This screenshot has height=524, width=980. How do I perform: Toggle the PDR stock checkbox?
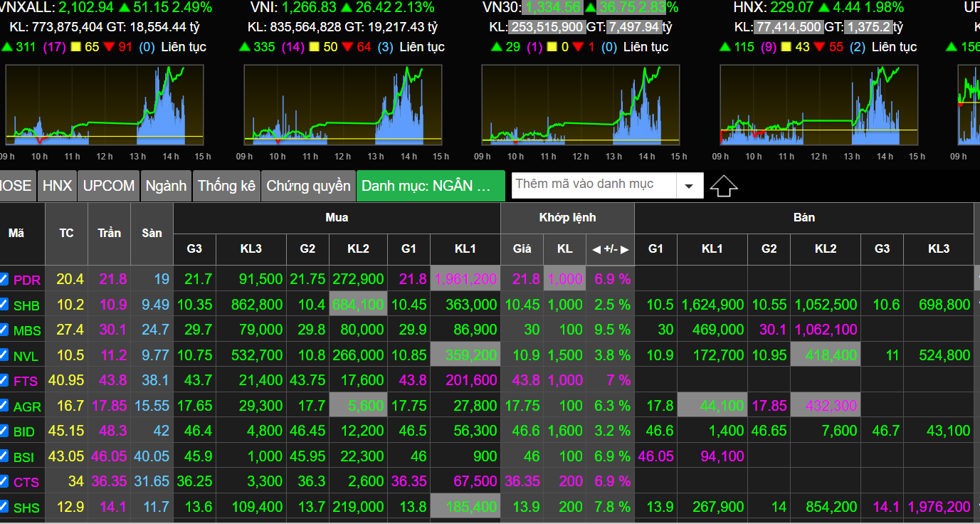click(x=4, y=279)
